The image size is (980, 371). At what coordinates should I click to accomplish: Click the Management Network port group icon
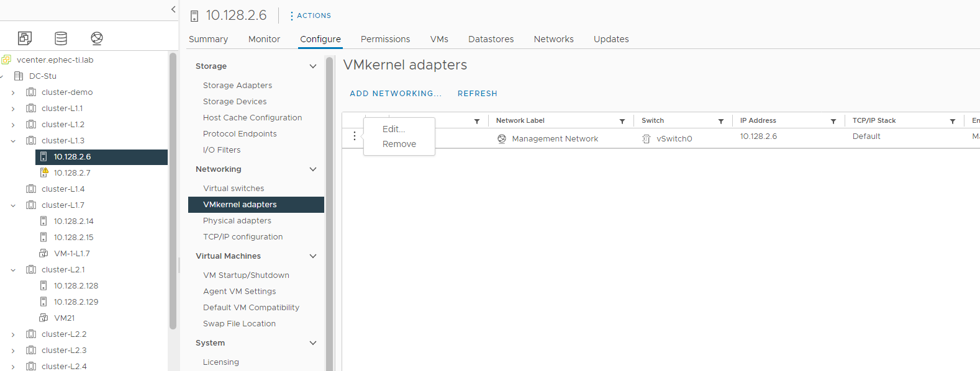click(502, 139)
